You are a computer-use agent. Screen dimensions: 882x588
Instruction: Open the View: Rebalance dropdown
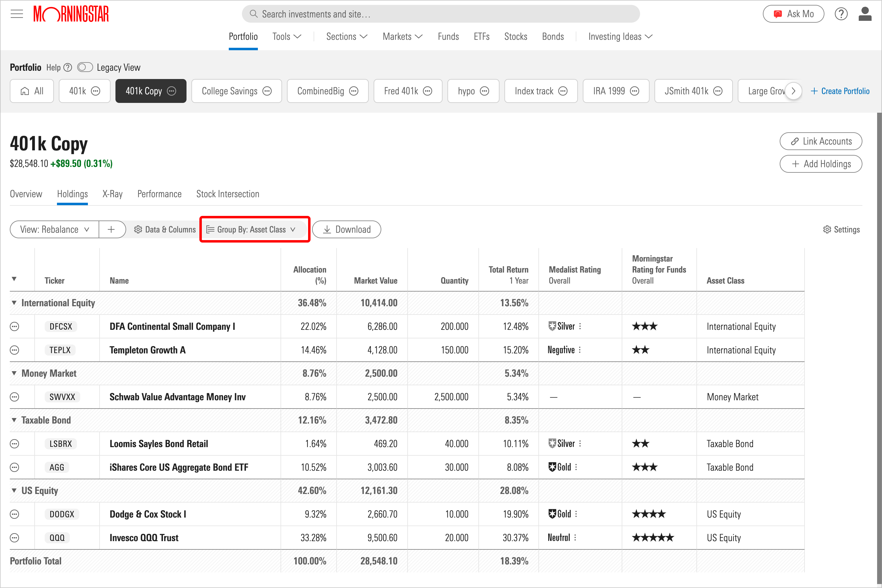coord(55,229)
